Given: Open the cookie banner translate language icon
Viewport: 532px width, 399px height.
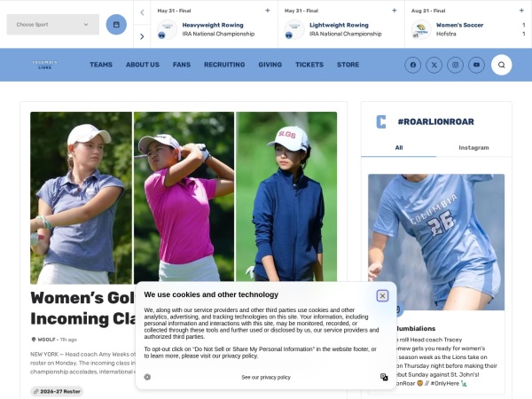Looking at the screenshot, I should [384, 377].
